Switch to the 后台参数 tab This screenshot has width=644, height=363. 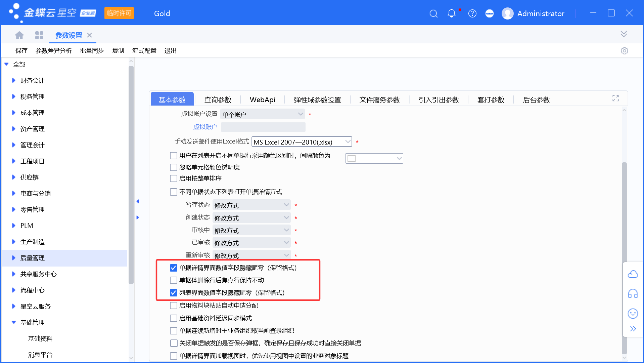tap(536, 99)
